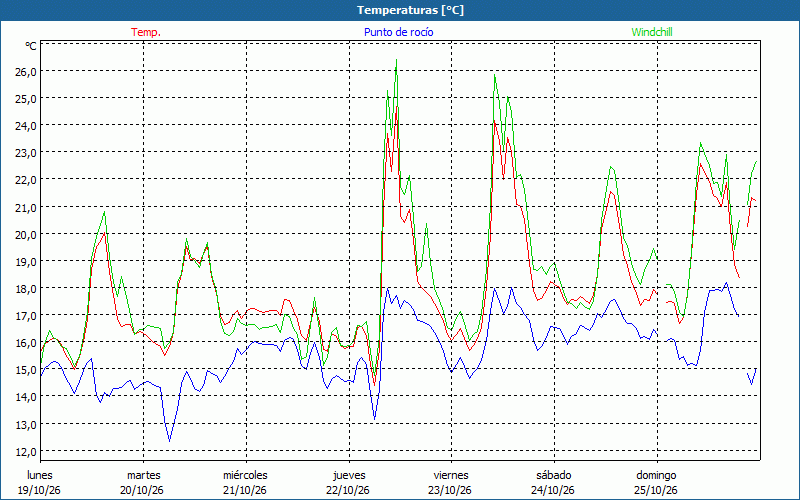Select the lunes 19/10/26 axis label
The image size is (800, 500).
(39, 483)
